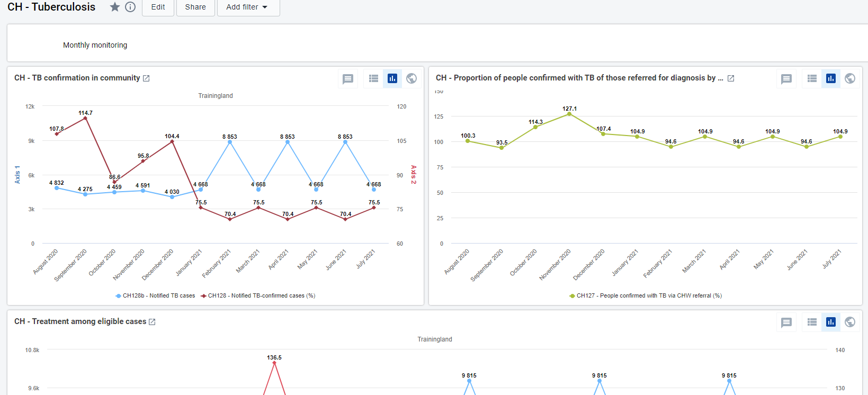Screen dimensions: 868x395
Task: Show dashboard info icon details
Action: [x=130, y=7]
